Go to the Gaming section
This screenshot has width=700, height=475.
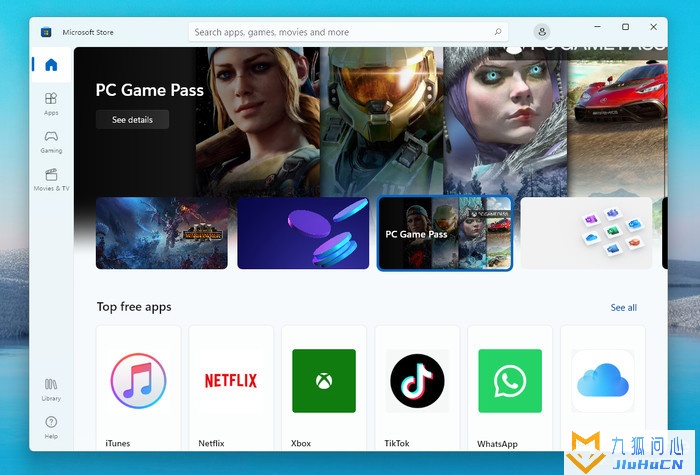point(51,142)
